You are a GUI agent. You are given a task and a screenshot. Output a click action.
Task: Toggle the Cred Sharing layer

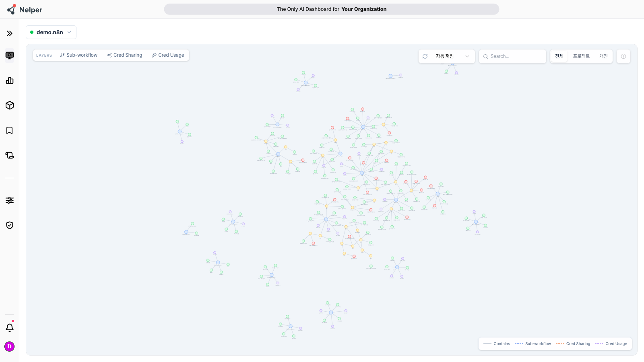(x=125, y=55)
